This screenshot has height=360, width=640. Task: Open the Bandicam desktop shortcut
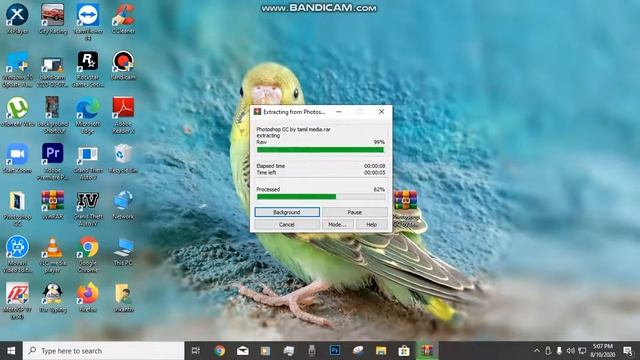click(123, 66)
